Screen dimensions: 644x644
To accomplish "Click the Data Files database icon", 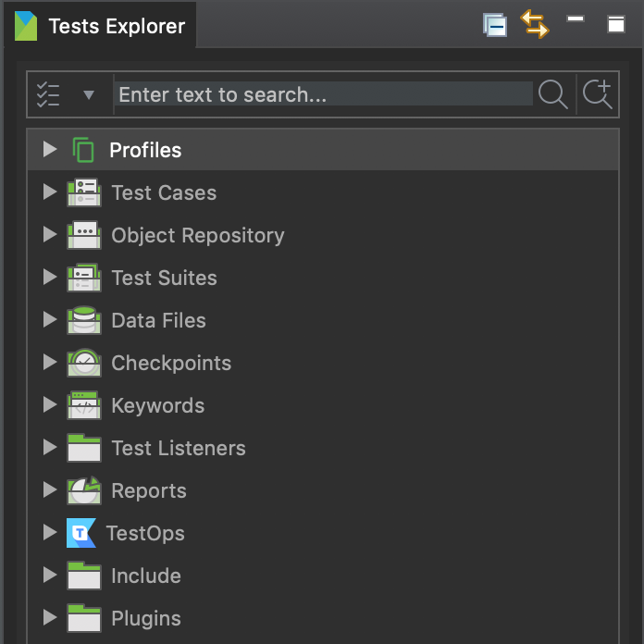I will coord(84,320).
